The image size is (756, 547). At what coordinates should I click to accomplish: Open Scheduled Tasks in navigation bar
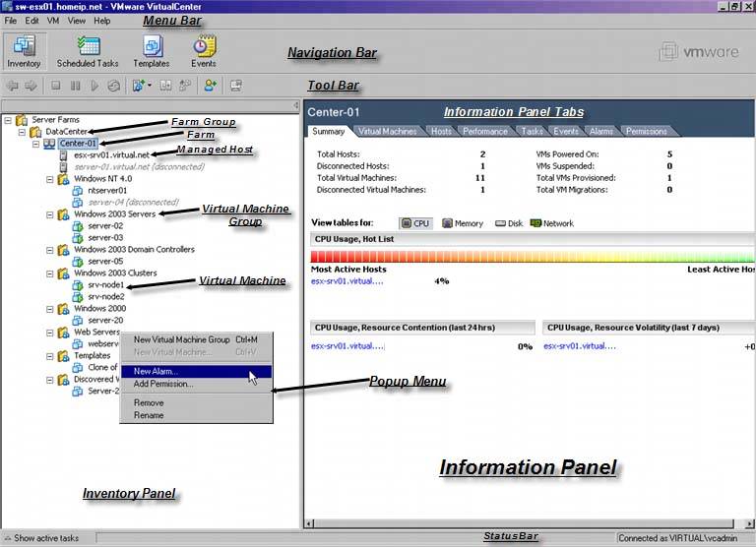click(88, 51)
